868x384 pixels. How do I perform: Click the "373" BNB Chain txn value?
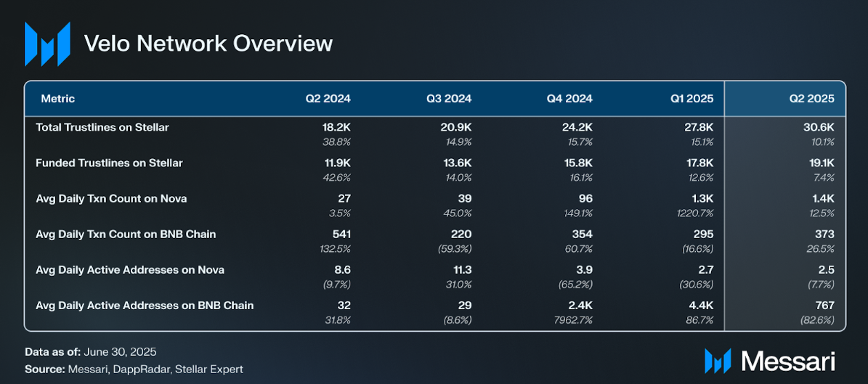click(x=825, y=234)
